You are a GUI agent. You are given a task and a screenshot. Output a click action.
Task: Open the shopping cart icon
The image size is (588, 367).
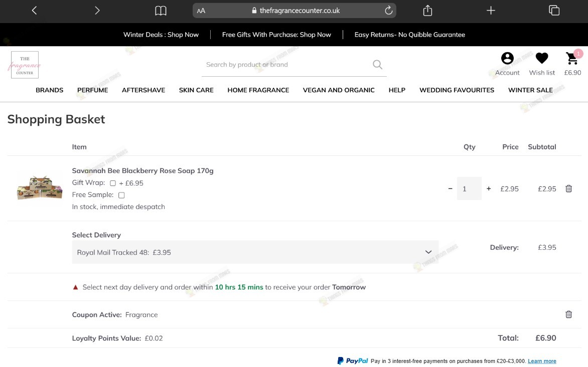pyautogui.click(x=572, y=58)
